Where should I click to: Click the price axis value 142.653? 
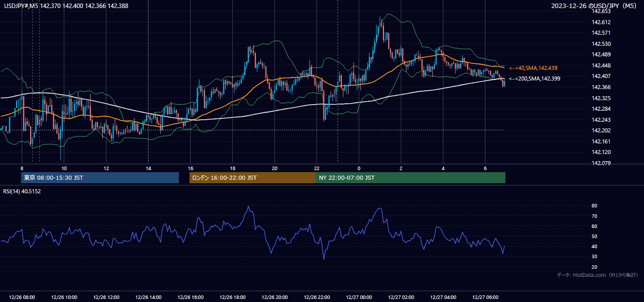pyautogui.click(x=602, y=11)
